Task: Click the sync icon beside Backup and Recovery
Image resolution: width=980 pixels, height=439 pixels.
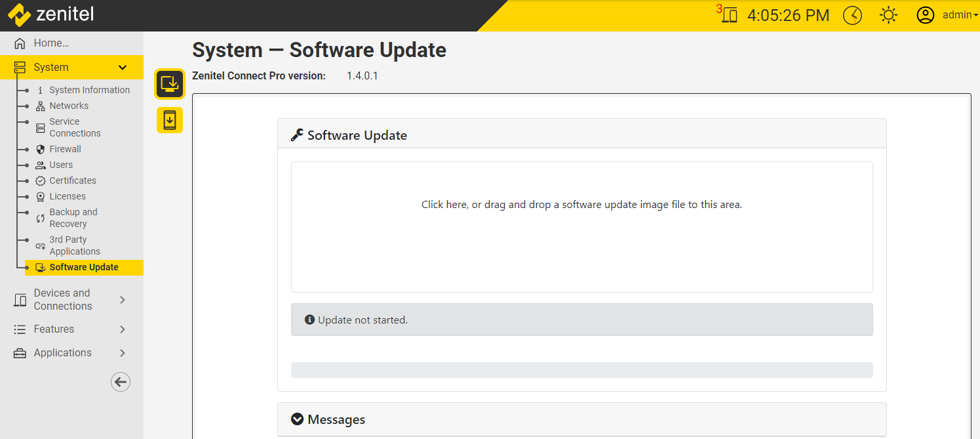Action: coord(40,219)
